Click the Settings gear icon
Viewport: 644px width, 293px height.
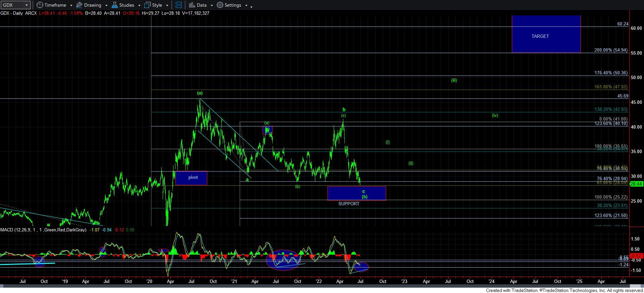coord(220,5)
